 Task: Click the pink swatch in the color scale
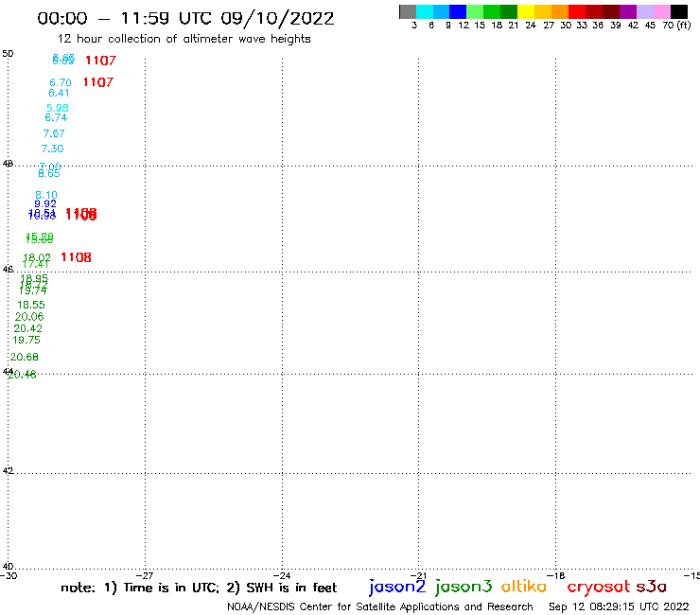[661, 11]
